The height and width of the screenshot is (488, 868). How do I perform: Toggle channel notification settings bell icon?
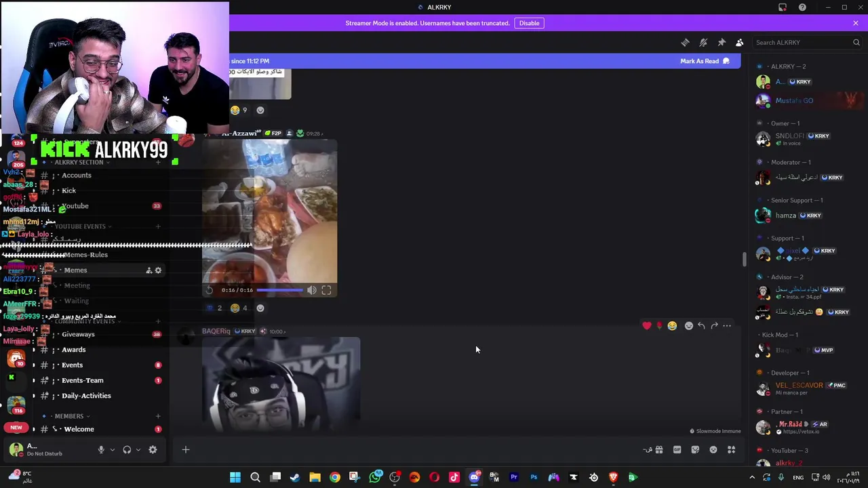(x=703, y=42)
